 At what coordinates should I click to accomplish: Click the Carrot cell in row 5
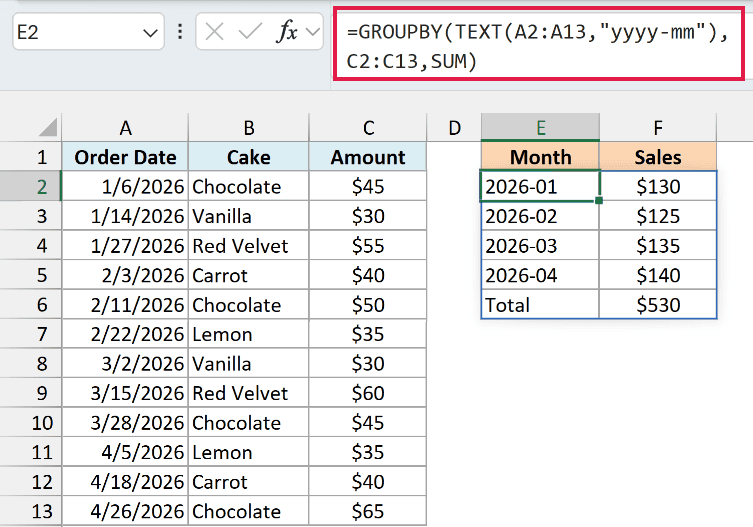(x=248, y=275)
